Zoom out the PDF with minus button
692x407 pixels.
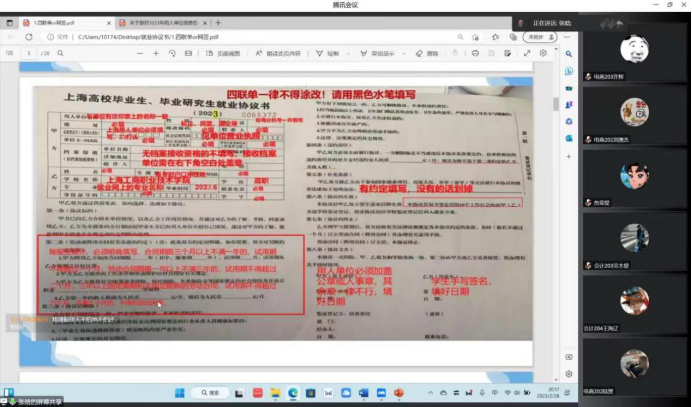pos(140,53)
